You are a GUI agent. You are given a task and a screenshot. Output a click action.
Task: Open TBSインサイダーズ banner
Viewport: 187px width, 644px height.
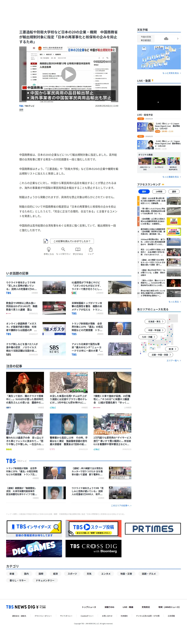point(34,529)
